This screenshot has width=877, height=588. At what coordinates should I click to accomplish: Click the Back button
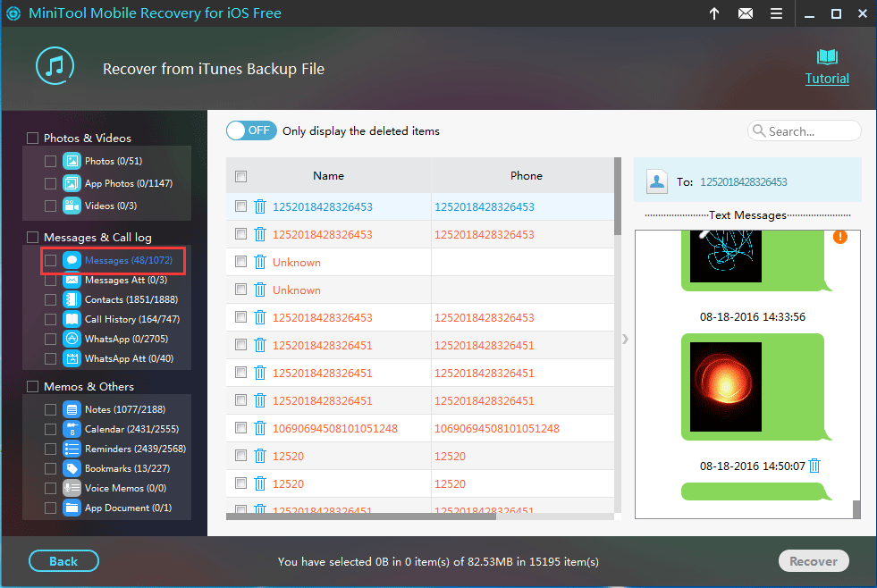(x=63, y=561)
